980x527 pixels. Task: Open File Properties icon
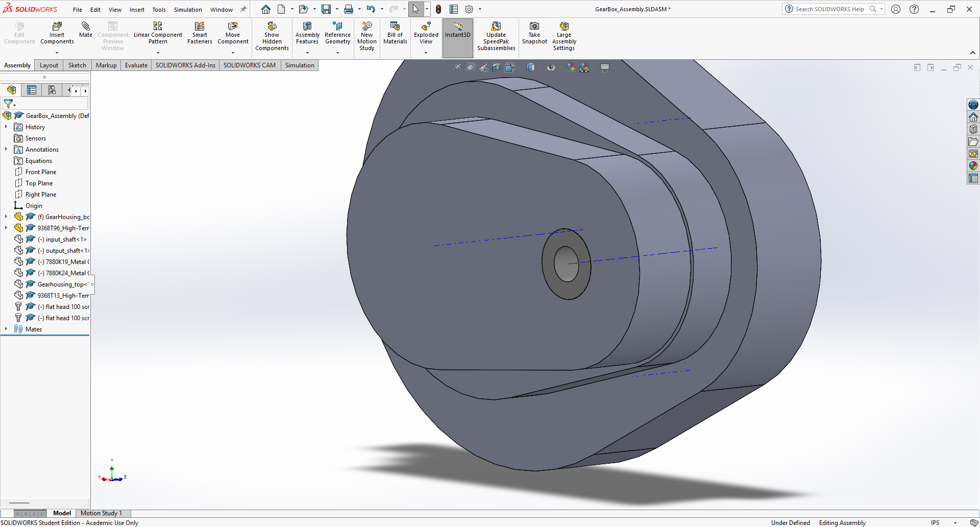(454, 9)
